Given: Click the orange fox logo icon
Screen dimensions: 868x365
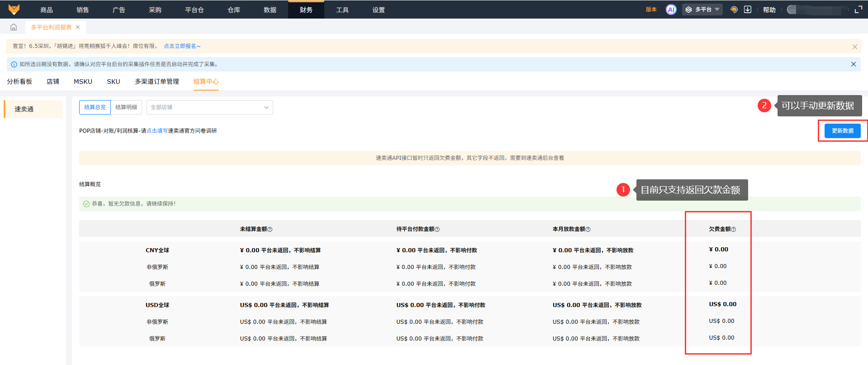Looking at the screenshot, I should (14, 10).
